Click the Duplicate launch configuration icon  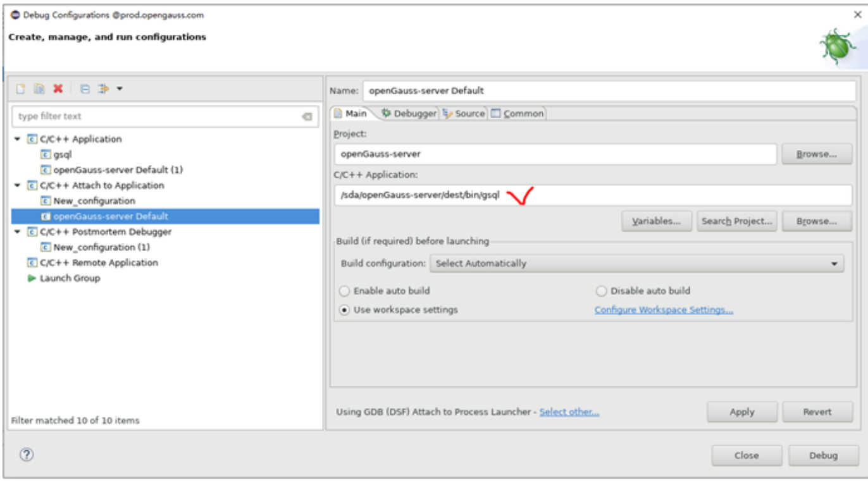(x=39, y=89)
